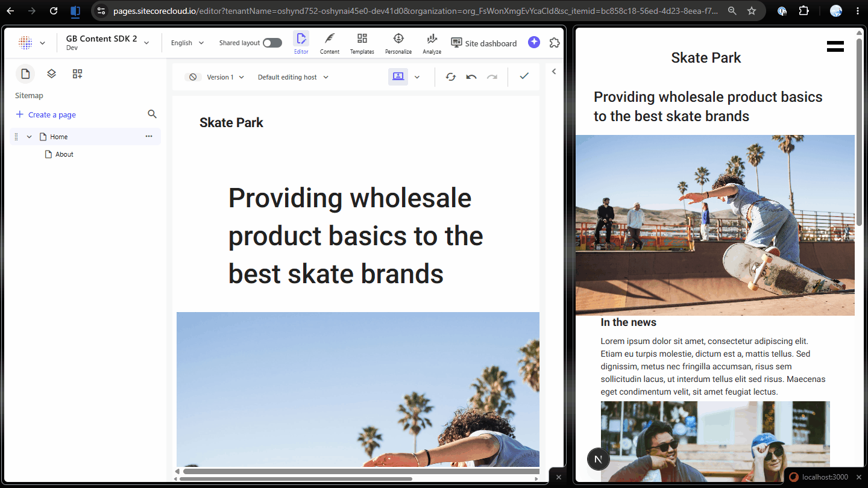The width and height of the screenshot is (868, 488).
Task: Switch to the Templates tab
Action: [x=362, y=43]
